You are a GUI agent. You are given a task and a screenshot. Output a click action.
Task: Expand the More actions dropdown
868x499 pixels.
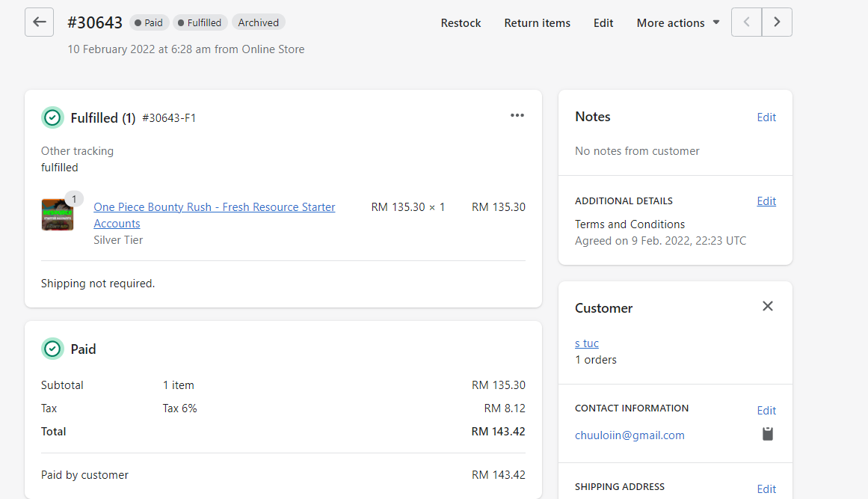677,22
